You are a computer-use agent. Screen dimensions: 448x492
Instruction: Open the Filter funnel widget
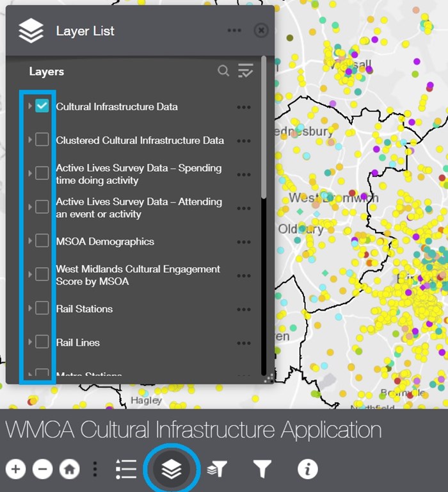point(262,469)
